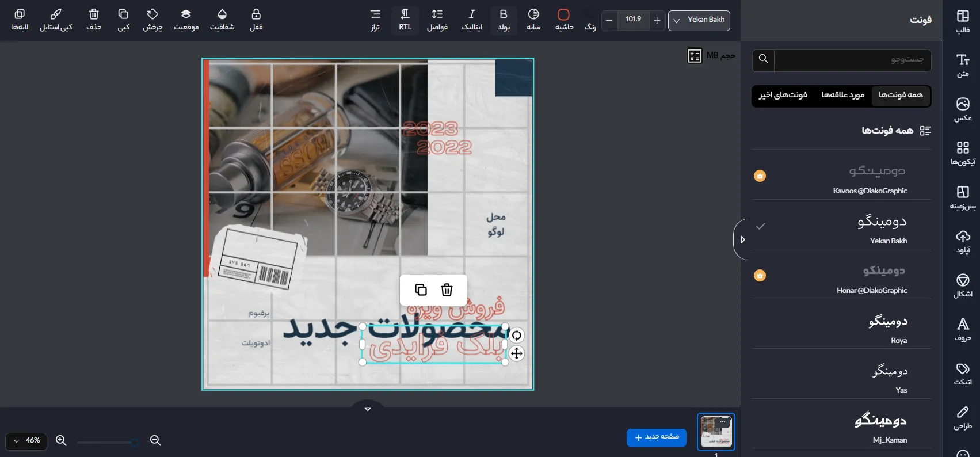The width and height of the screenshot is (980, 457).
Task: Open the طراحی (drawing) sidebar panel
Action: tap(963, 417)
